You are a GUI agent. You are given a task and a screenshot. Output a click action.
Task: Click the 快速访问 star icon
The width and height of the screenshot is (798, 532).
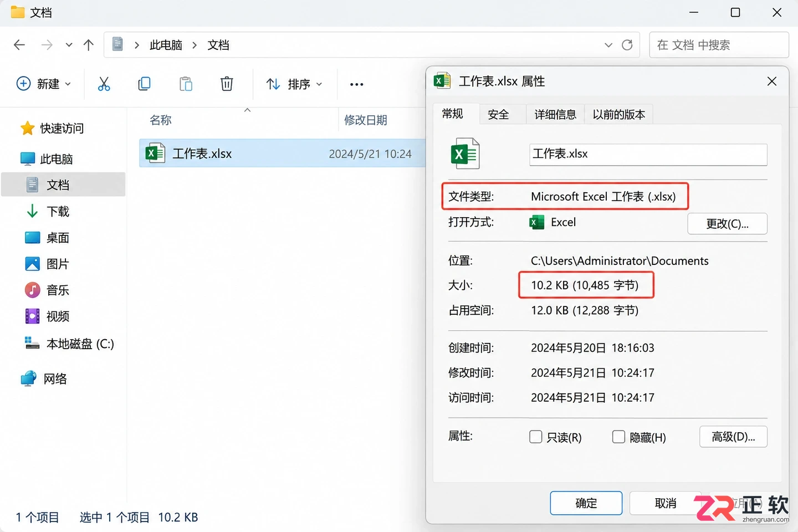tap(28, 129)
